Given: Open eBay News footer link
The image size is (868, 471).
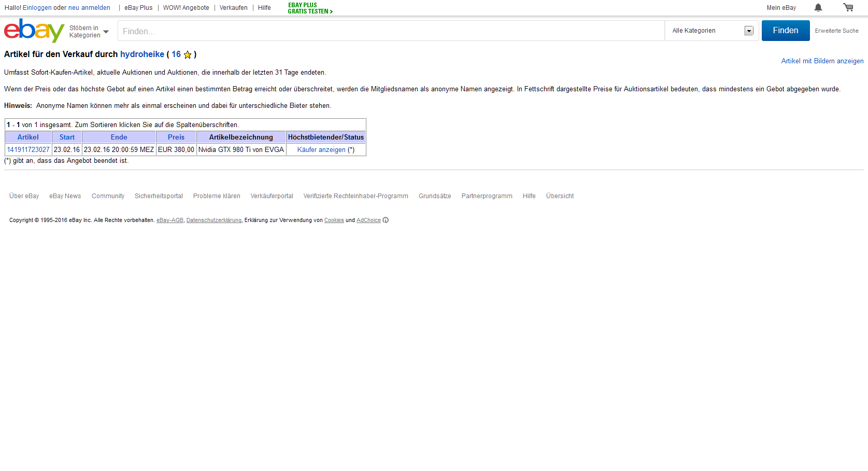Looking at the screenshot, I should (x=65, y=196).
